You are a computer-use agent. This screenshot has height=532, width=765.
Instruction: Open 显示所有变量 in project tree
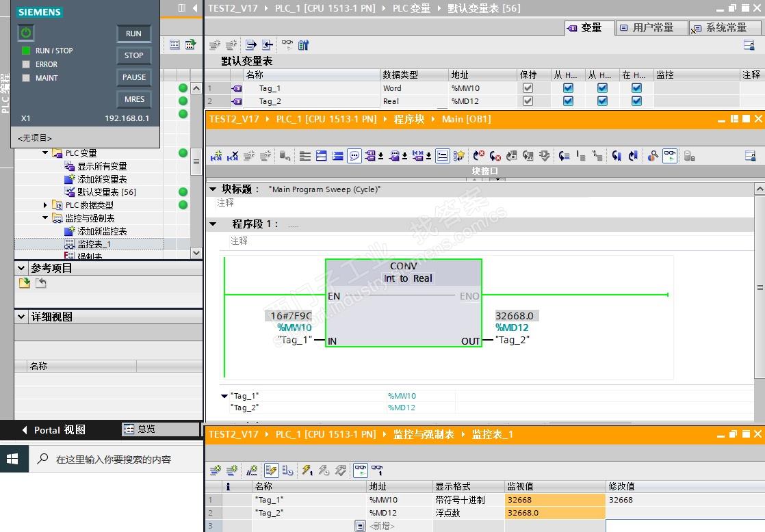tap(101, 166)
